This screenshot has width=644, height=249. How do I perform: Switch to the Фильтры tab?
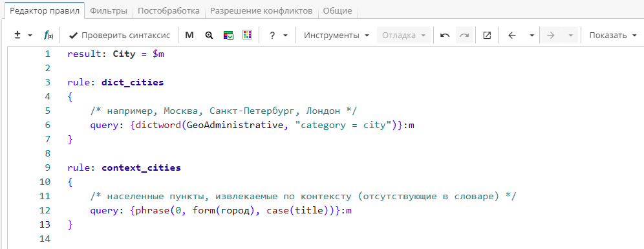pos(109,11)
